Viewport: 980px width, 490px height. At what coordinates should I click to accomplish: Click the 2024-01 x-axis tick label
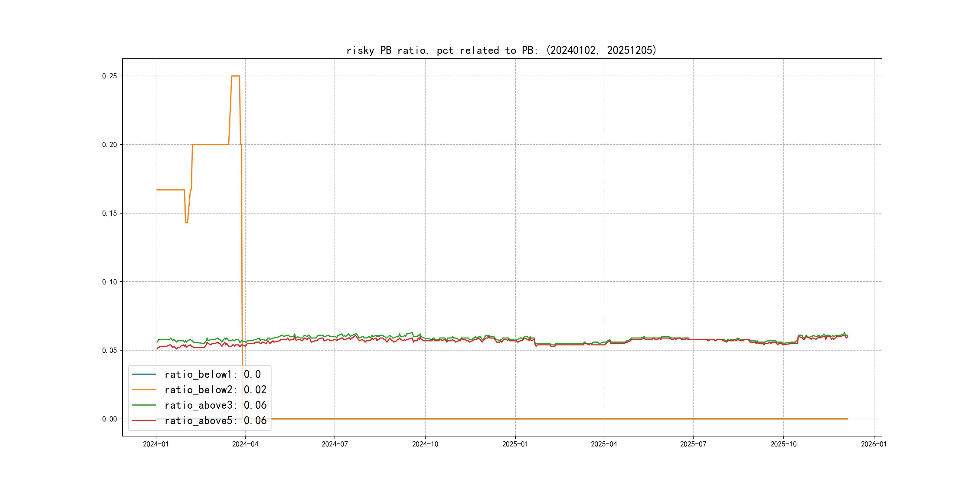pos(155,444)
